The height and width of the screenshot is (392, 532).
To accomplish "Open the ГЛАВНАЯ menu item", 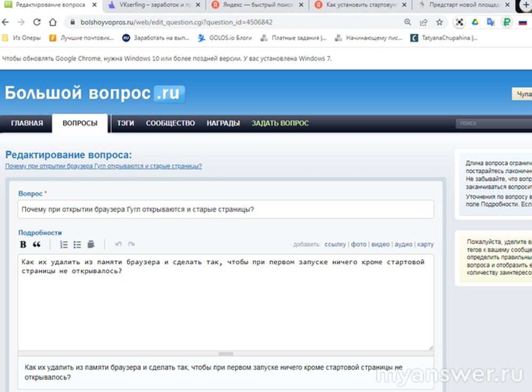I will [x=27, y=123].
